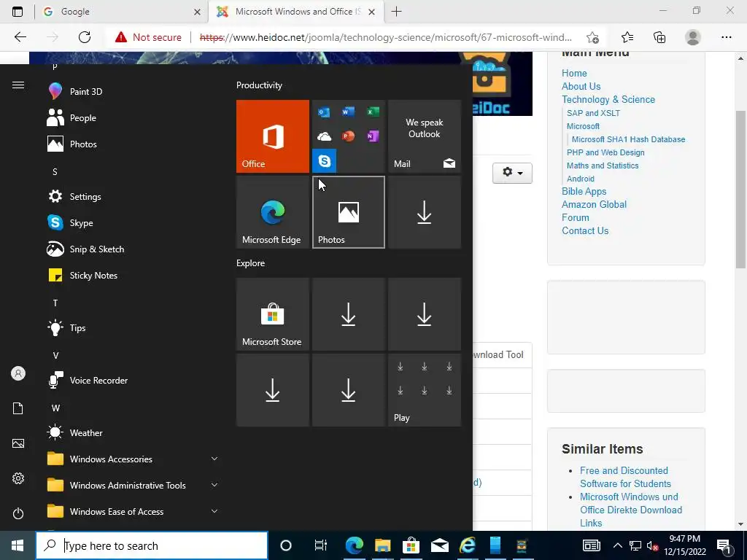This screenshot has width=747, height=560.
Task: Add this page to favorites
Action: 592,37
